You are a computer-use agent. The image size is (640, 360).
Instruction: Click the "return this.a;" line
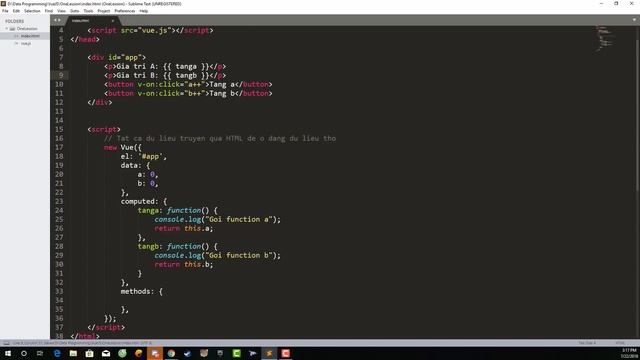tap(184, 228)
